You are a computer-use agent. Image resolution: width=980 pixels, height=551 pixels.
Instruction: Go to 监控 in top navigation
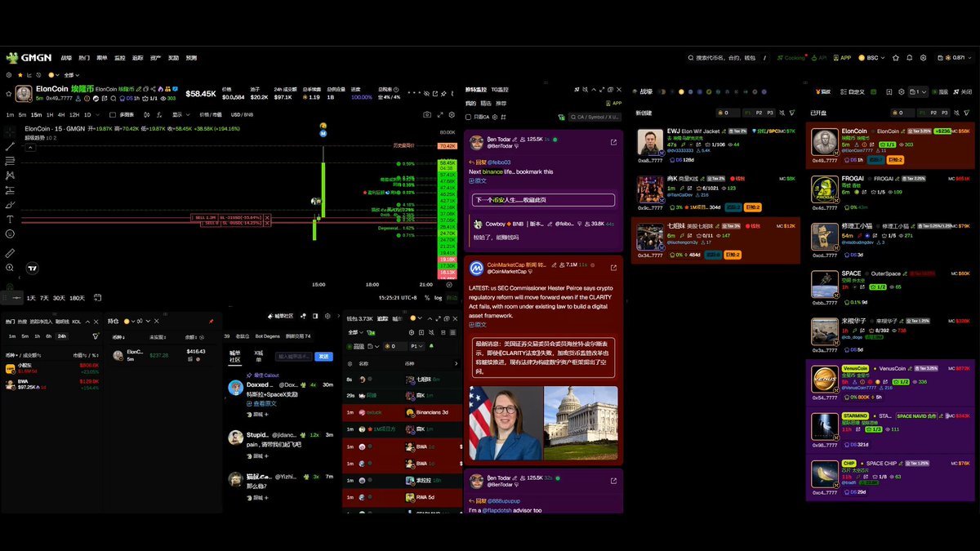click(120, 58)
